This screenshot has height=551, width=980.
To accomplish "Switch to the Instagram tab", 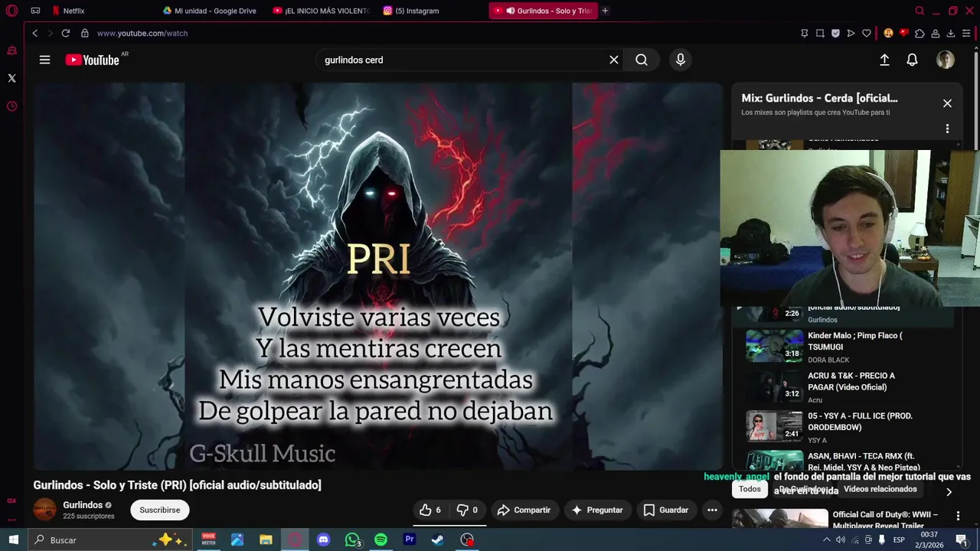I will (x=417, y=11).
